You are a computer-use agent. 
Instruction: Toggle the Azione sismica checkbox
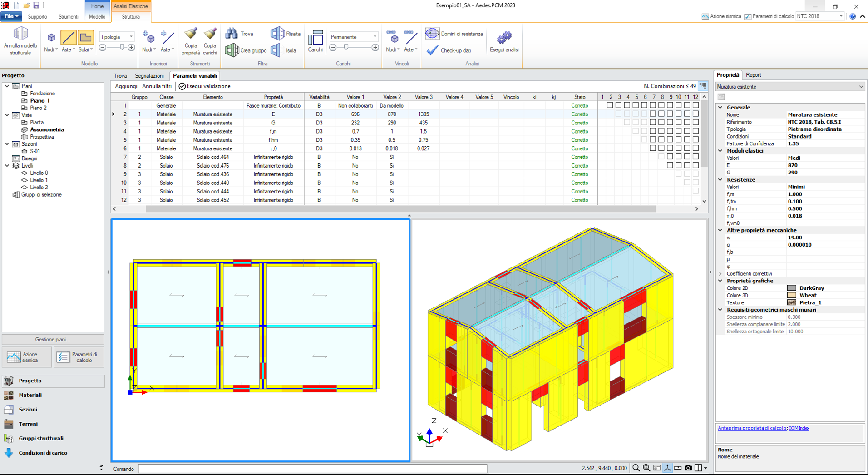[705, 16]
